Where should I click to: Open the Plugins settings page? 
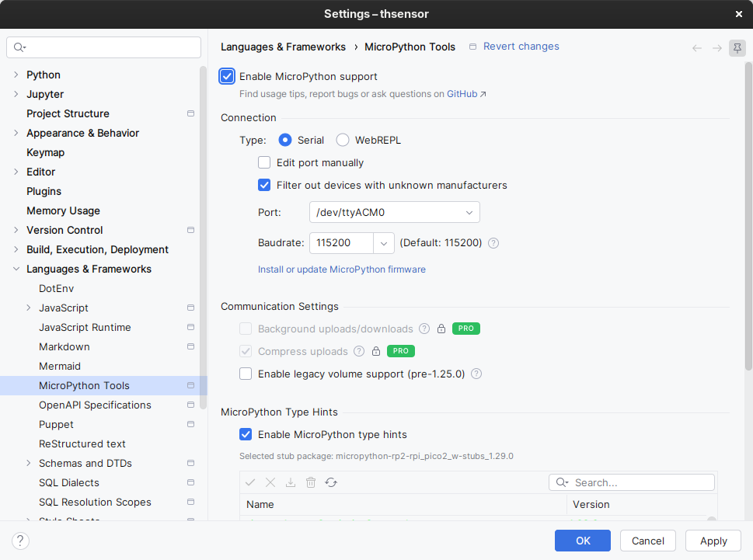coord(44,192)
